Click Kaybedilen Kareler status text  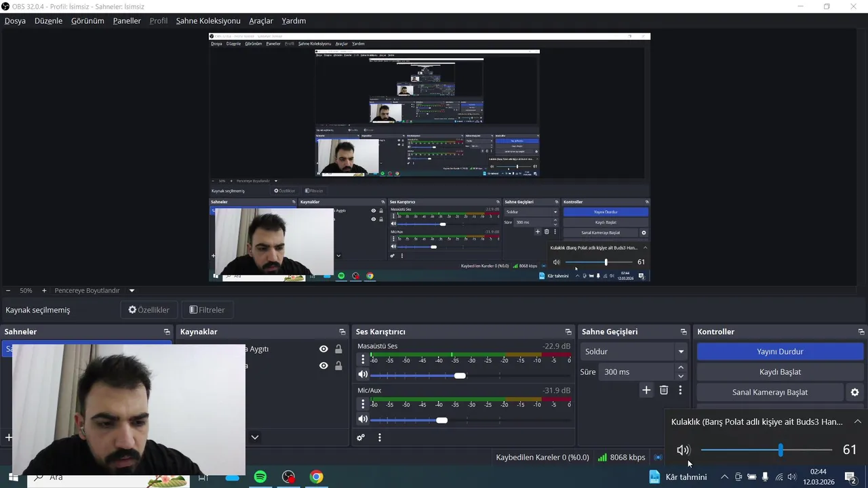[542, 457]
